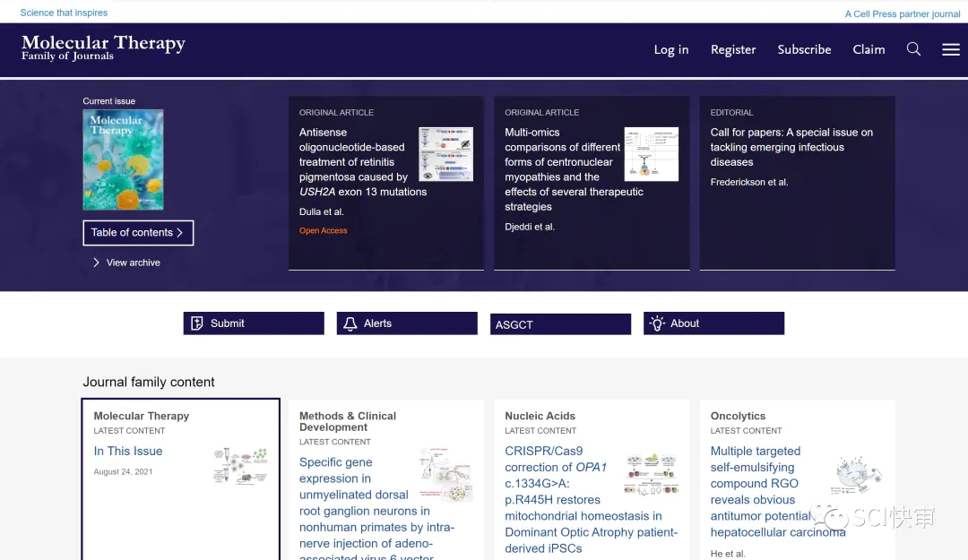Click the search magnifier icon
The width and height of the screenshot is (968, 560).
tap(913, 49)
